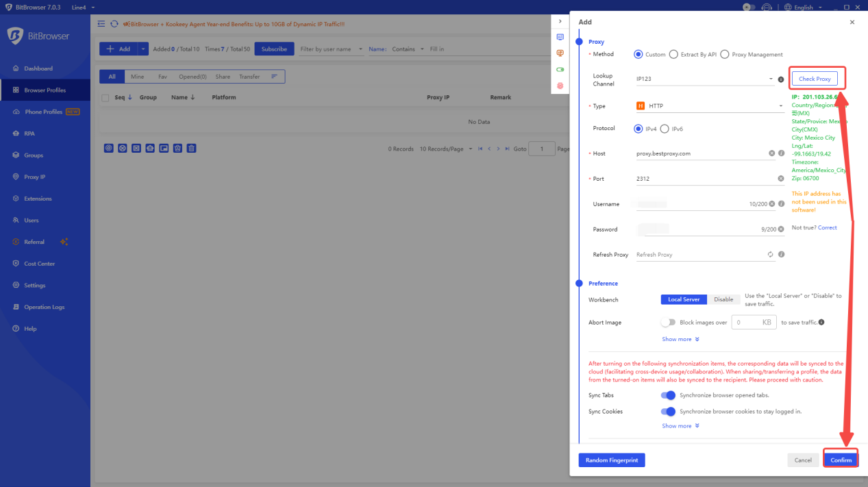Open Dashboard in the sidebar

[x=38, y=68]
